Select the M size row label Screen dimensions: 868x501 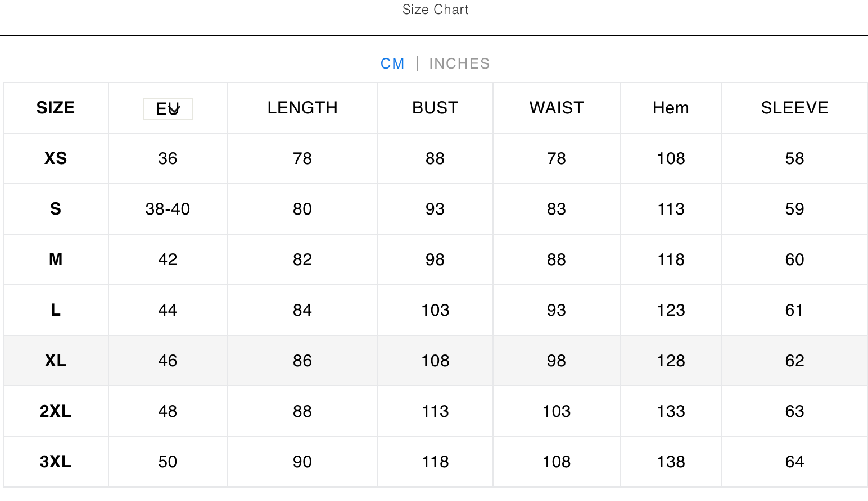click(x=56, y=259)
